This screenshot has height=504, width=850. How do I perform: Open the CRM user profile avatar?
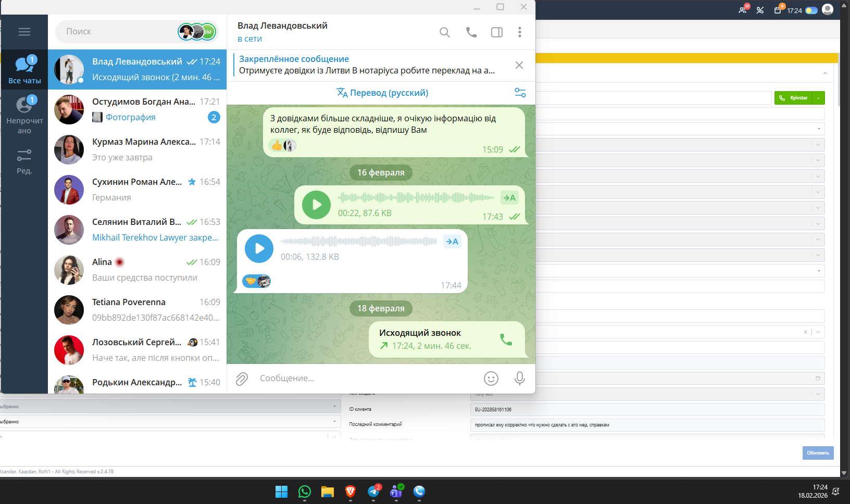(x=828, y=9)
